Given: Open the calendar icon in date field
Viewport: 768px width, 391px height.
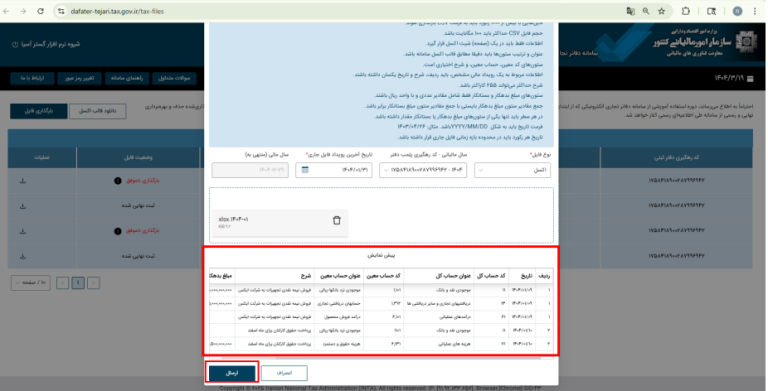Looking at the screenshot, I should (305, 170).
